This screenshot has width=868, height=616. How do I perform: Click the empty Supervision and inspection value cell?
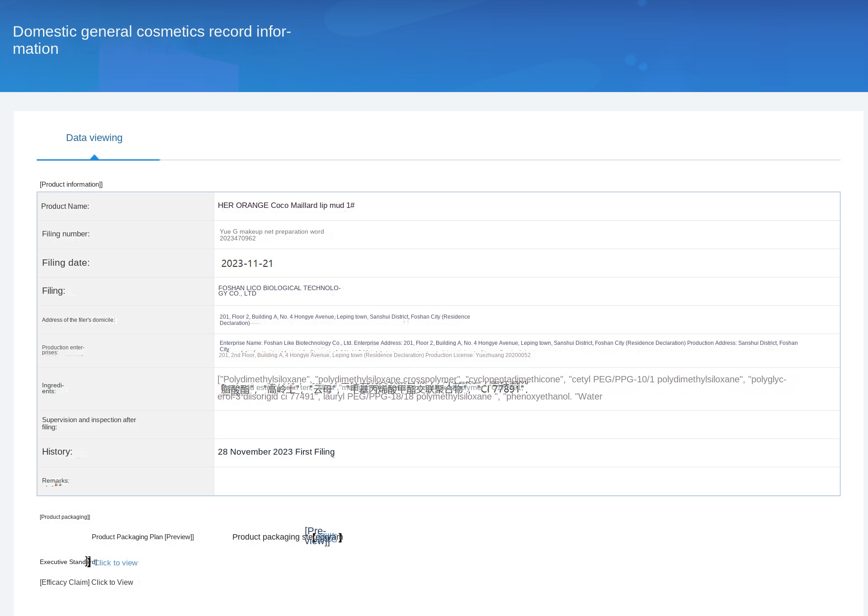[526, 424]
